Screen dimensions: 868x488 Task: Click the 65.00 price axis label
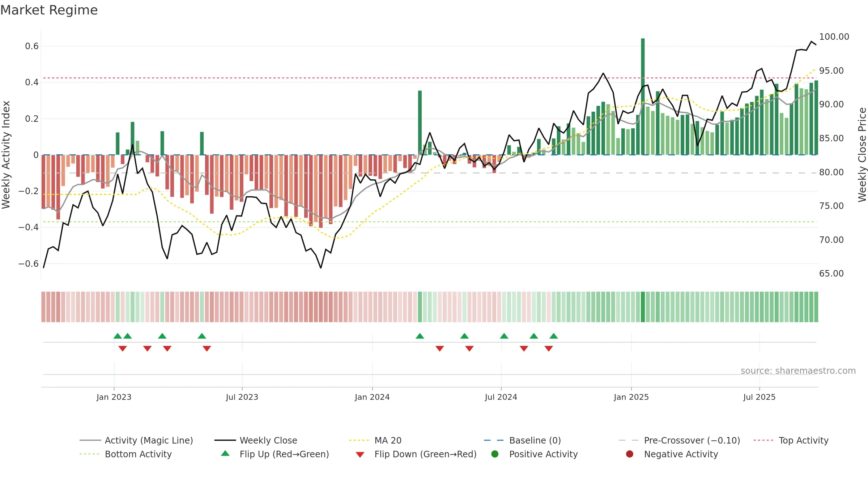click(x=831, y=274)
